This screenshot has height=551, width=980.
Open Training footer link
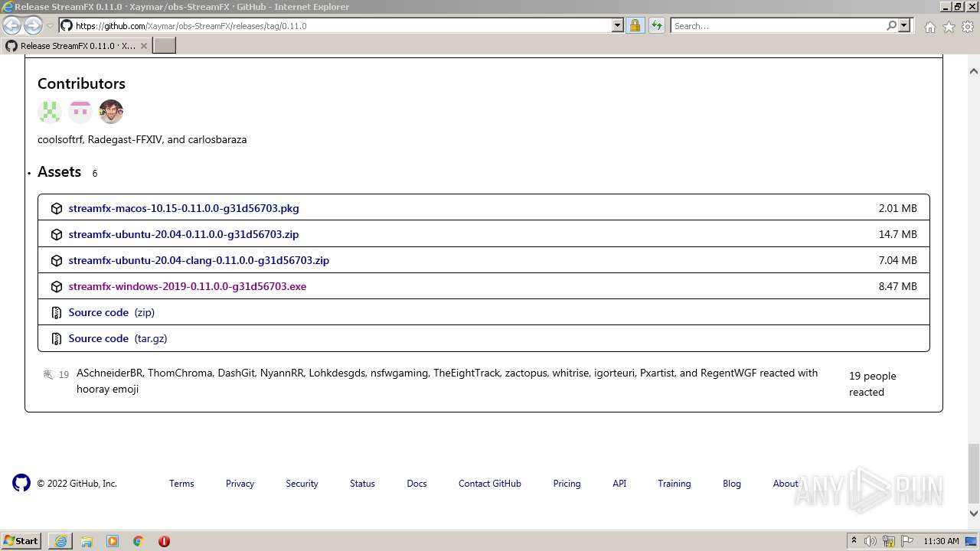pos(675,484)
